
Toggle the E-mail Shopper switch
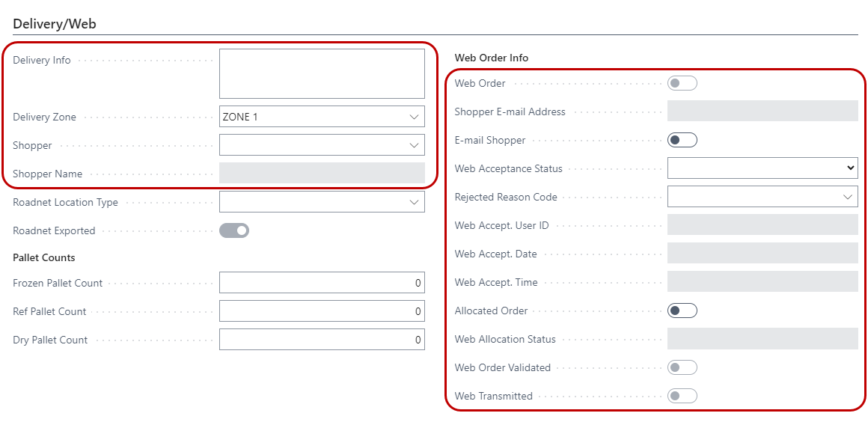[682, 140]
